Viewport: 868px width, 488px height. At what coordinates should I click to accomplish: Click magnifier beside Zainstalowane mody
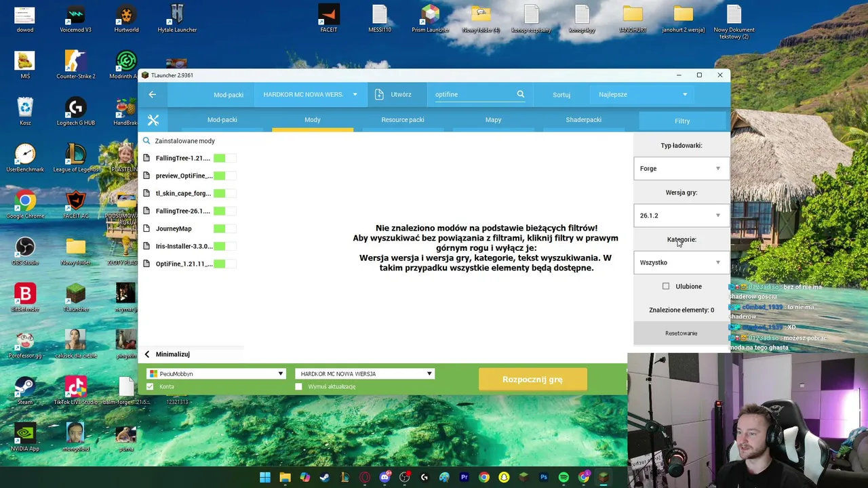[x=146, y=141]
